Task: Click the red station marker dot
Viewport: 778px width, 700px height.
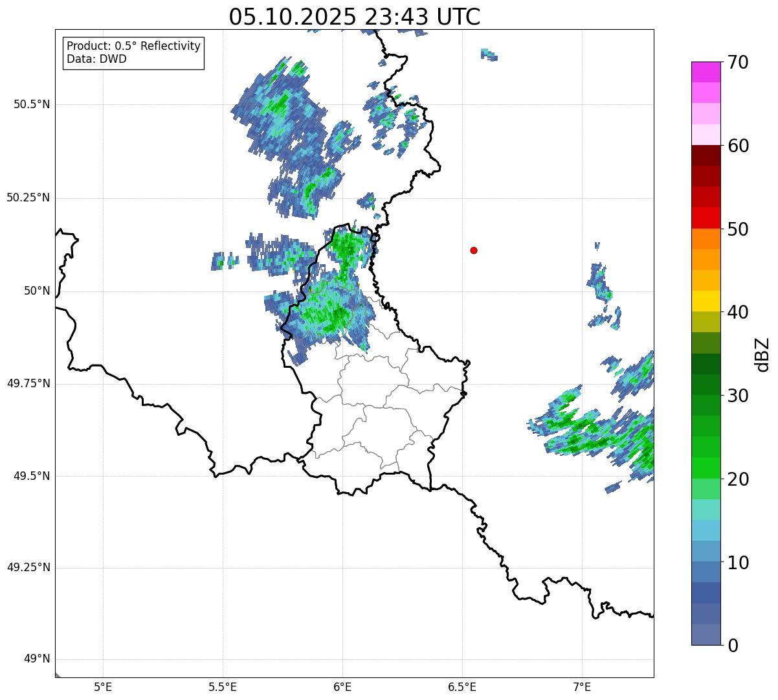Action: tap(474, 250)
